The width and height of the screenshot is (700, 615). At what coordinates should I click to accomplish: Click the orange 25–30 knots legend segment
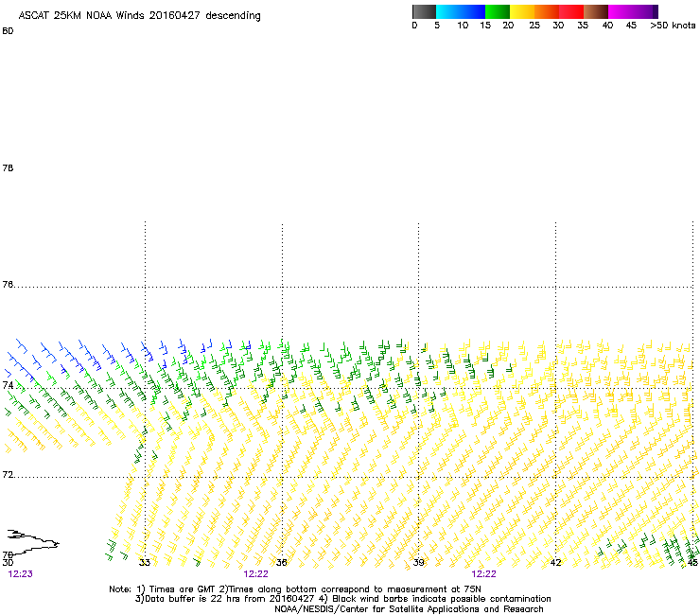tap(547, 11)
